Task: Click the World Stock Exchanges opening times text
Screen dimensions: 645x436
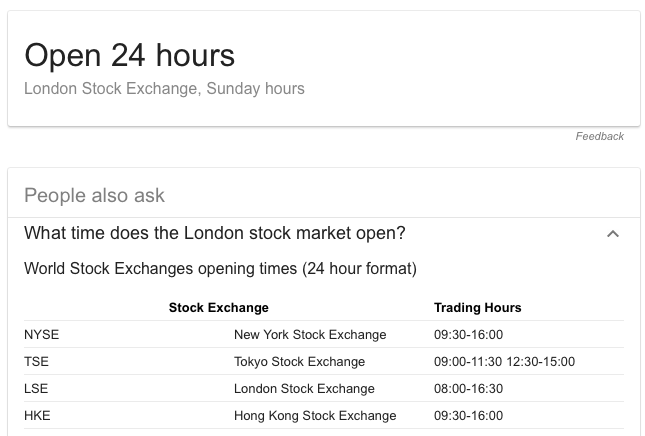Action: click(x=220, y=269)
